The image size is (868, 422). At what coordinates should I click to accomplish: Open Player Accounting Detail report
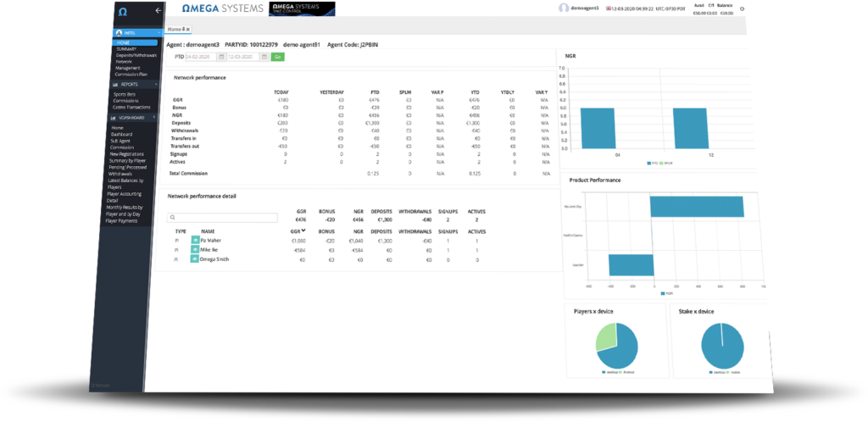[x=124, y=197]
